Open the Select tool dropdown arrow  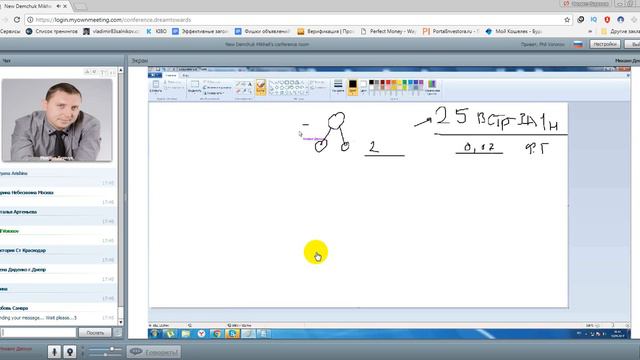tap(195, 93)
